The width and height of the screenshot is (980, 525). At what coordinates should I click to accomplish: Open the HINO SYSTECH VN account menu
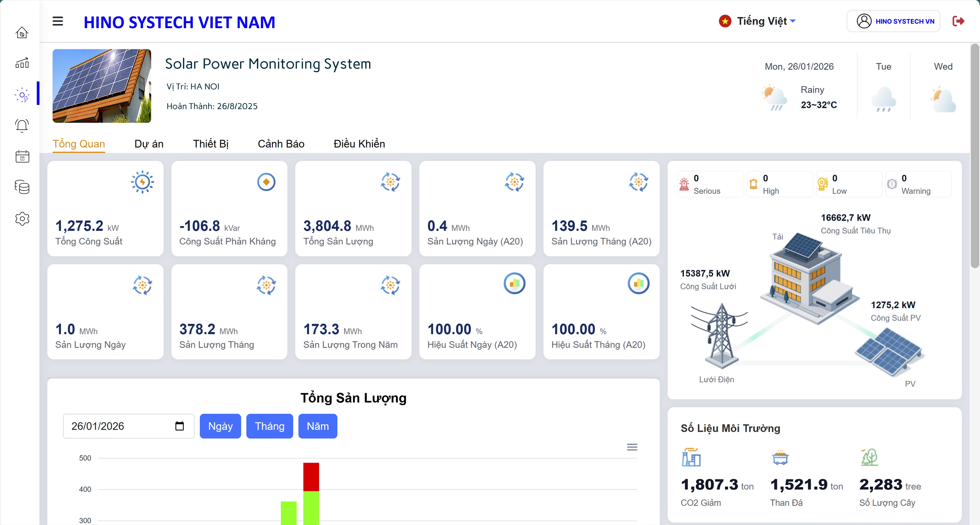pos(893,21)
